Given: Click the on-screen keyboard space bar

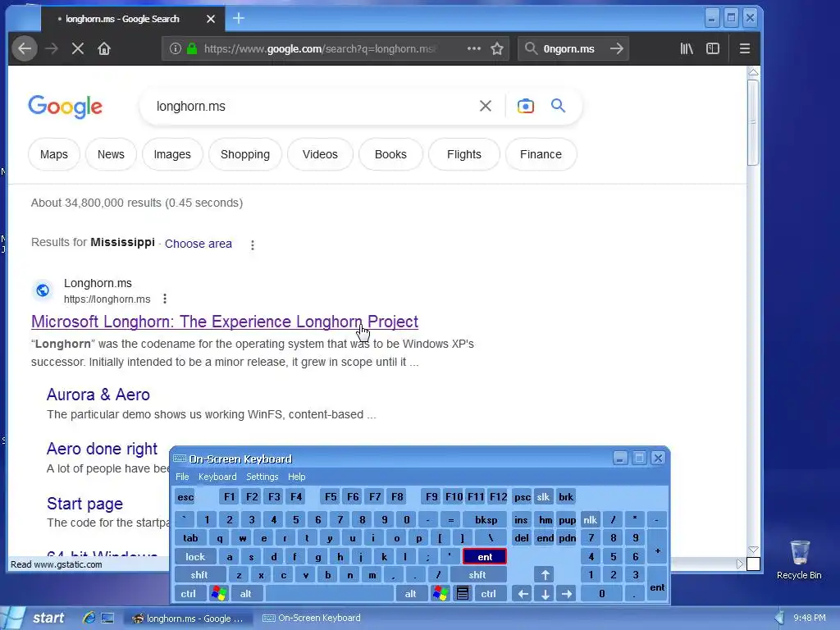Looking at the screenshot, I should [330, 594].
